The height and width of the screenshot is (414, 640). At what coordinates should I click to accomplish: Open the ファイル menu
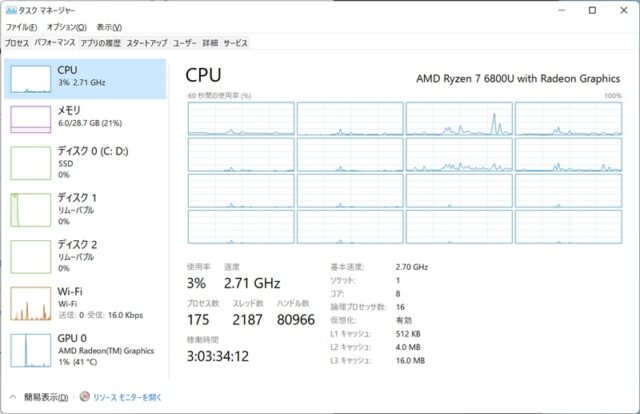point(20,27)
